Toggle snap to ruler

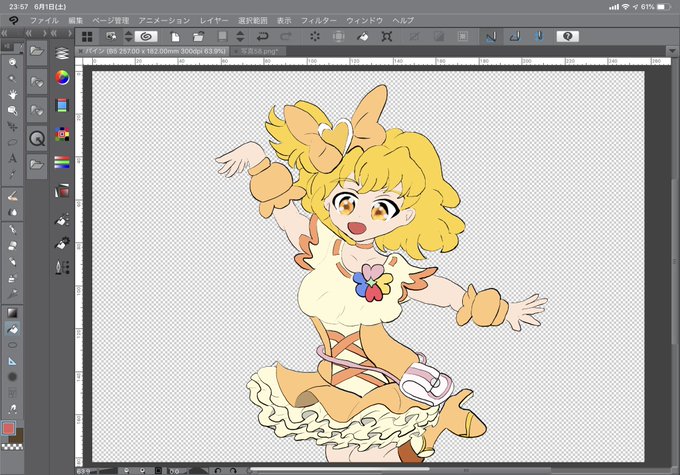pyautogui.click(x=490, y=37)
